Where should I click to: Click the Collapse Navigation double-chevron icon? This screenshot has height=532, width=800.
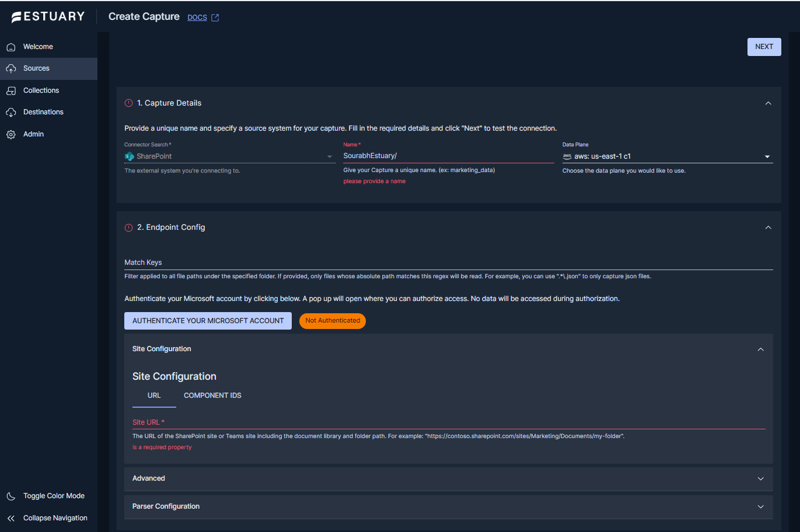tap(11, 519)
